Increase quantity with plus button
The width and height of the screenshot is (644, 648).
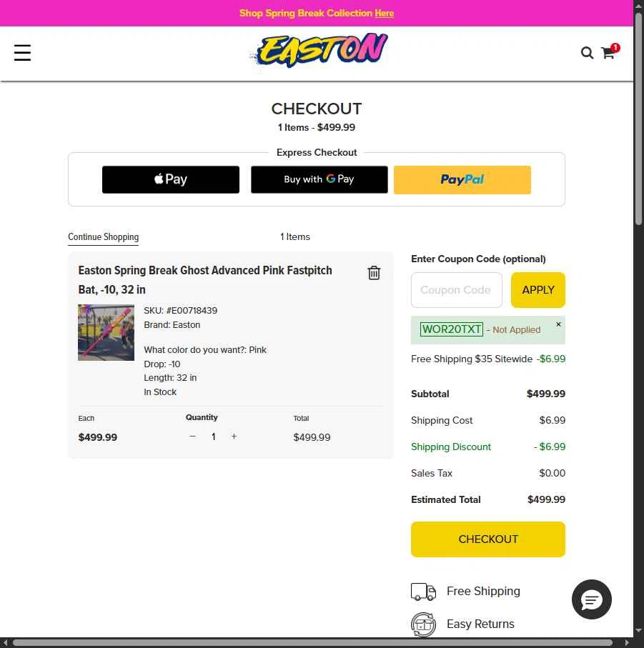(x=234, y=437)
